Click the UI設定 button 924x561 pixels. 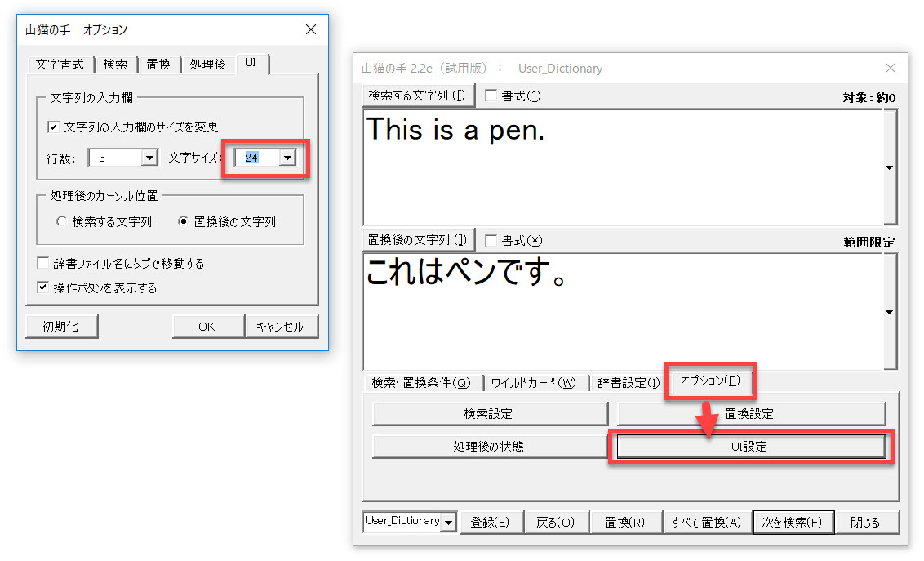750,447
